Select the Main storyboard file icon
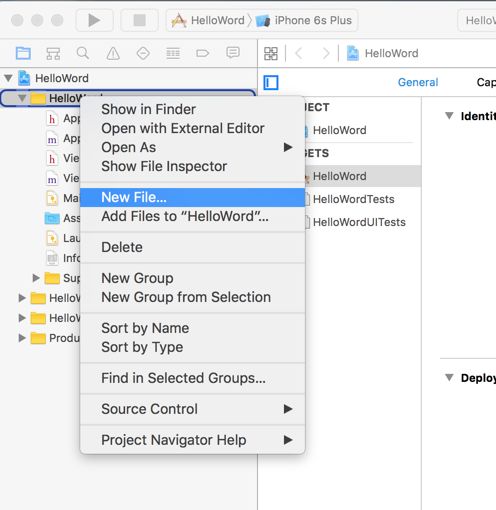 [x=52, y=198]
